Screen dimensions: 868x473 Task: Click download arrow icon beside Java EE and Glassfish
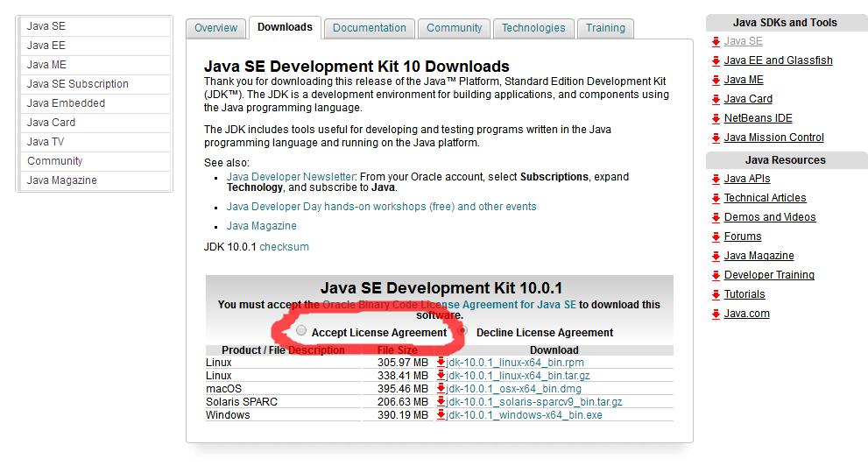pos(716,61)
